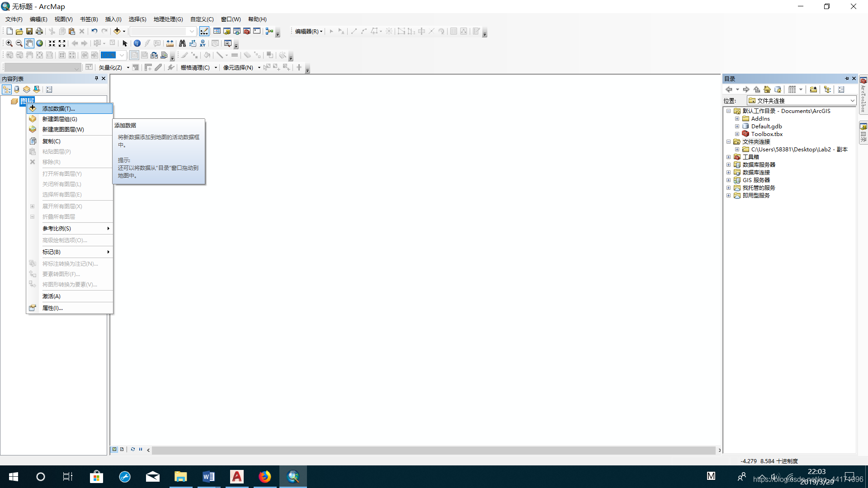
Task: Select the Zoom In tool
Action: point(9,43)
